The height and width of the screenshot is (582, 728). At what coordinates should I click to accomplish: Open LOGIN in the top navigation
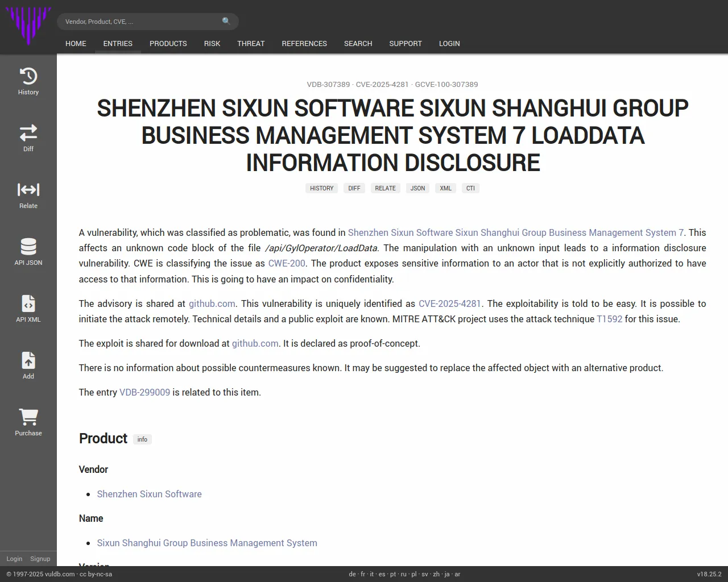pos(449,44)
